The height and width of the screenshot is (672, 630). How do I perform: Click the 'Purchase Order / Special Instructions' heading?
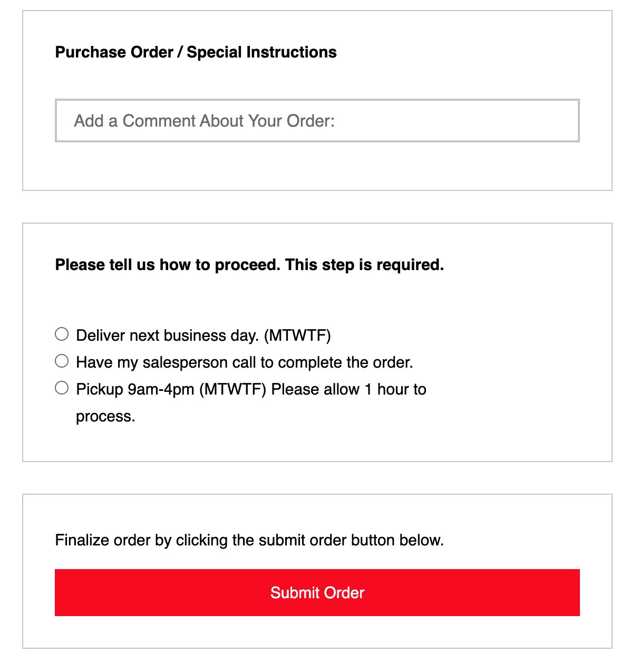[196, 52]
